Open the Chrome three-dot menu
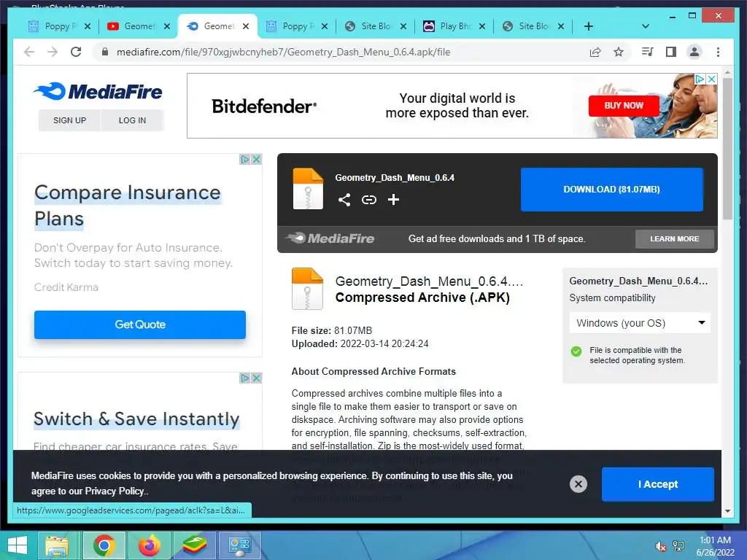The width and height of the screenshot is (747, 560). pos(718,52)
